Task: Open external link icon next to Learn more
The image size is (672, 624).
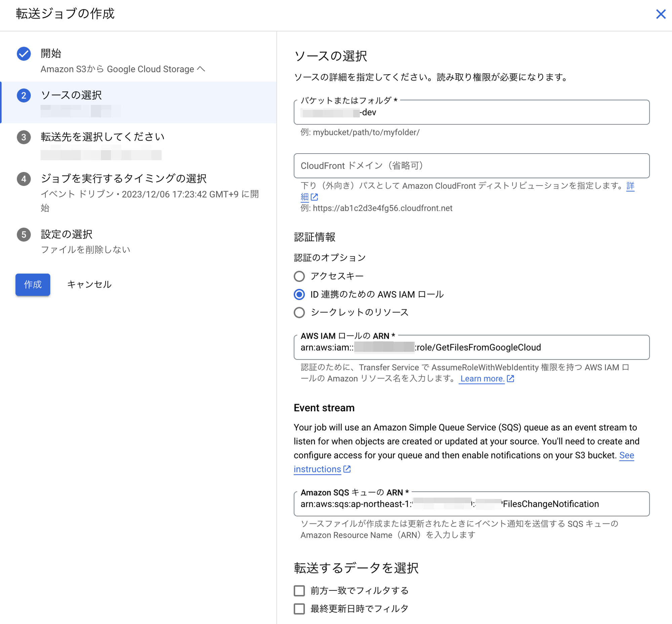Action: tap(510, 378)
